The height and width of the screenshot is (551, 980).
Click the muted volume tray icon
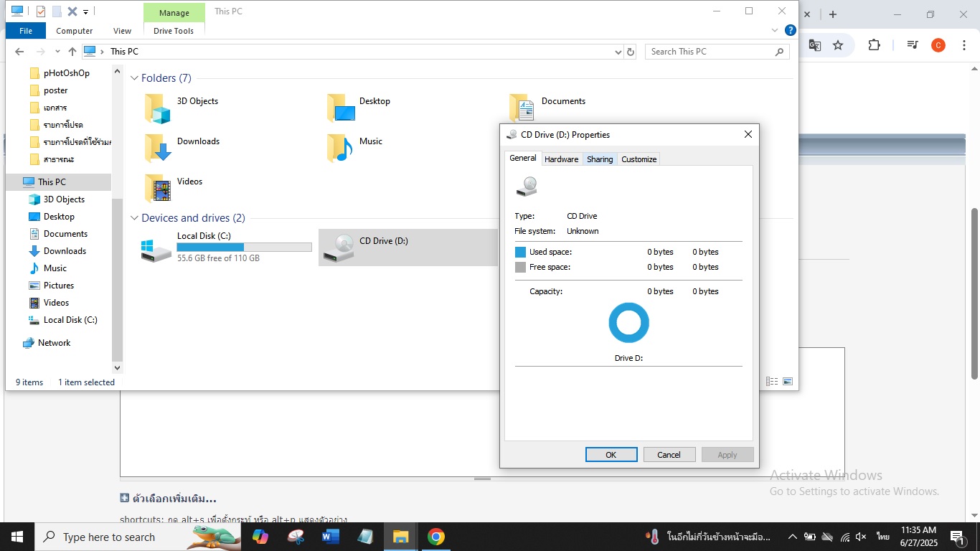click(862, 537)
